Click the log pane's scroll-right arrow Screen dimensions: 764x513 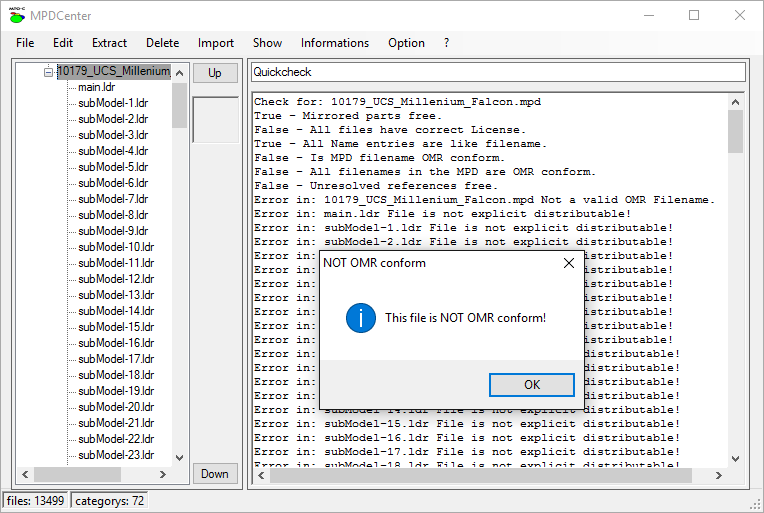(719, 475)
